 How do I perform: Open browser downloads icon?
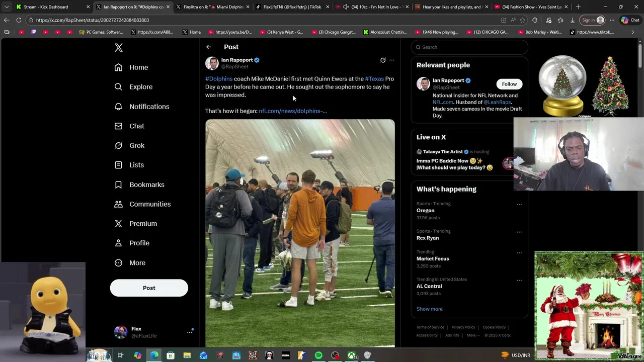point(573,20)
